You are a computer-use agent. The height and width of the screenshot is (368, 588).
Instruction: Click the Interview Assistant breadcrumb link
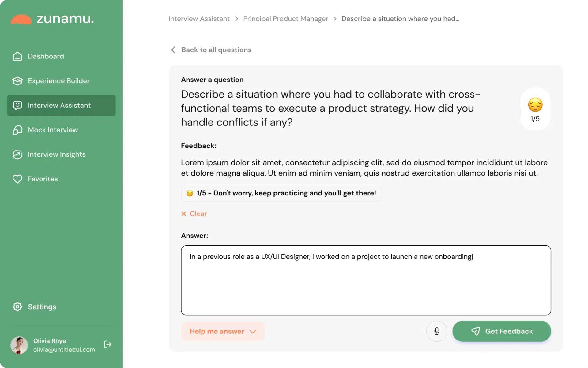(199, 19)
